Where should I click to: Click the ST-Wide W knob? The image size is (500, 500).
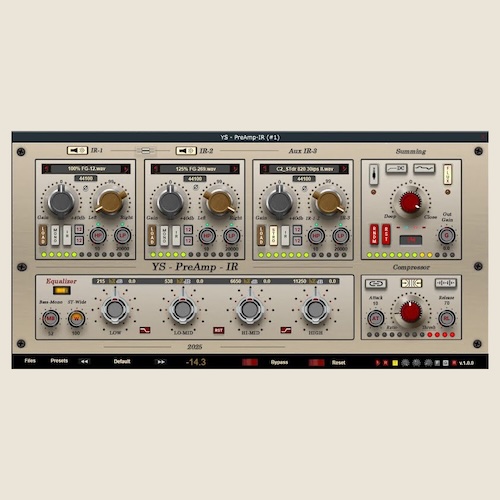click(76, 318)
